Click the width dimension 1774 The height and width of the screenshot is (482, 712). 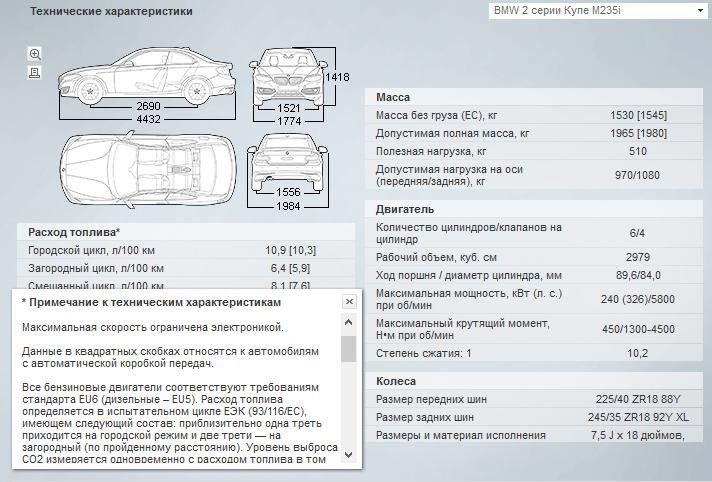pyautogui.click(x=289, y=121)
